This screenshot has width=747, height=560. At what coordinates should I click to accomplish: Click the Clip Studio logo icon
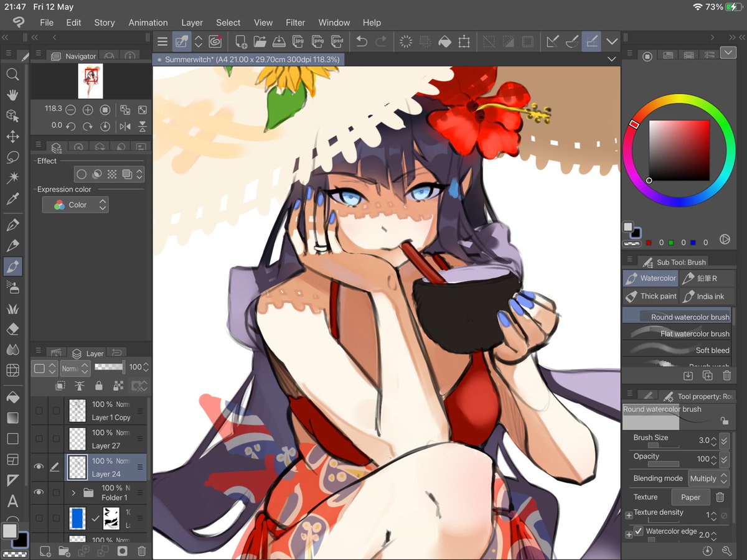(x=19, y=22)
